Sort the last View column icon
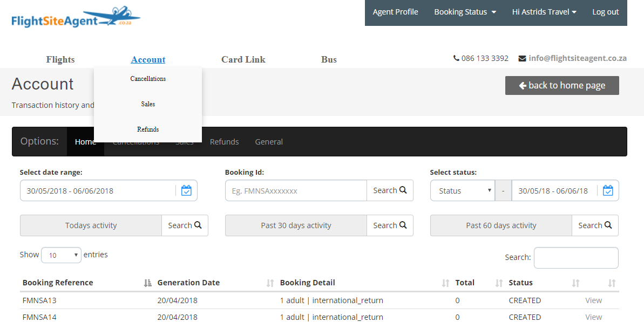Viewport: 644px width, 322px height. pyautogui.click(x=612, y=283)
